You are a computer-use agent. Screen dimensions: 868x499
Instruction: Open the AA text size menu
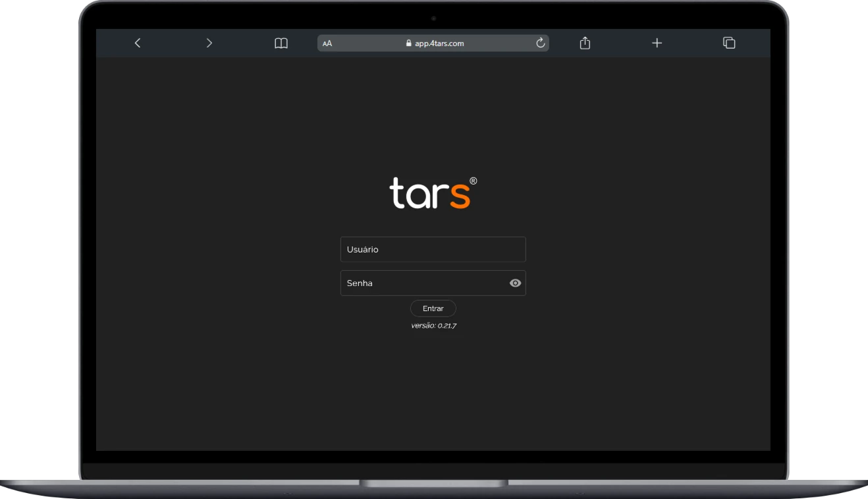(x=327, y=44)
